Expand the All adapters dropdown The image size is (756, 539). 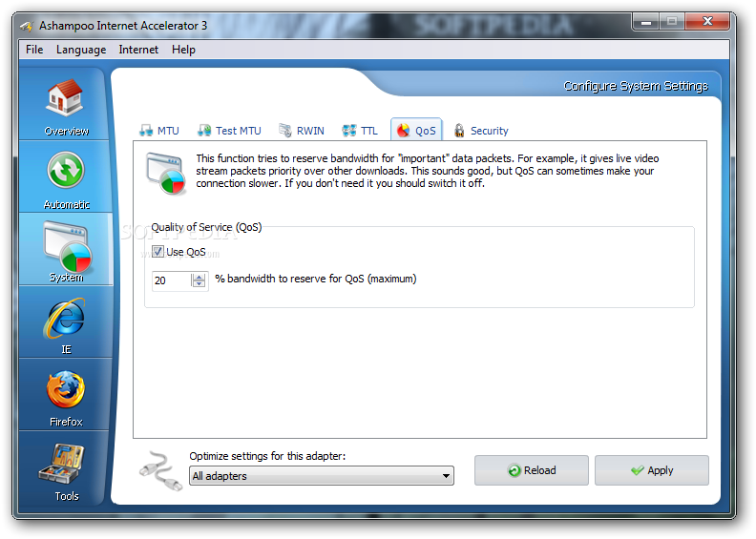coord(322,476)
